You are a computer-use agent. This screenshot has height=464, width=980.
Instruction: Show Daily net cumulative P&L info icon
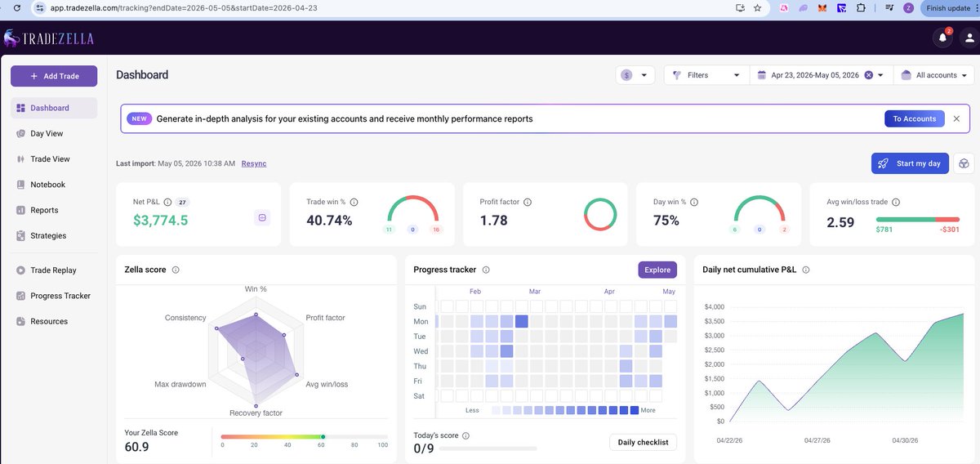point(805,270)
